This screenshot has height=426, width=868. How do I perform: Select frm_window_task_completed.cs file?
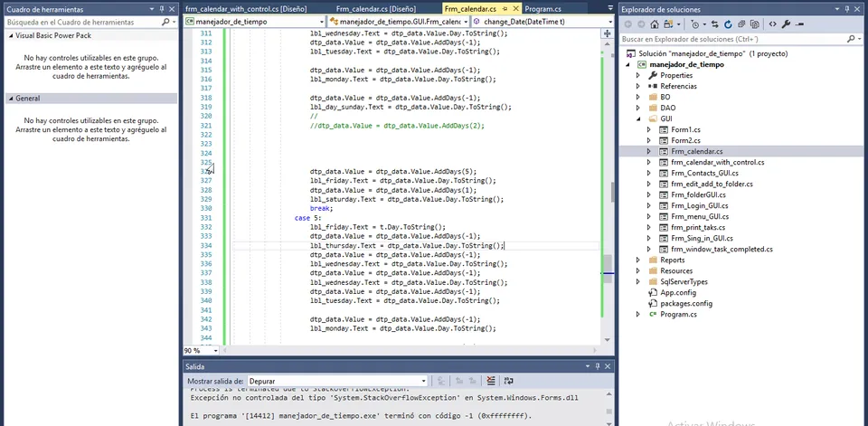(722, 249)
